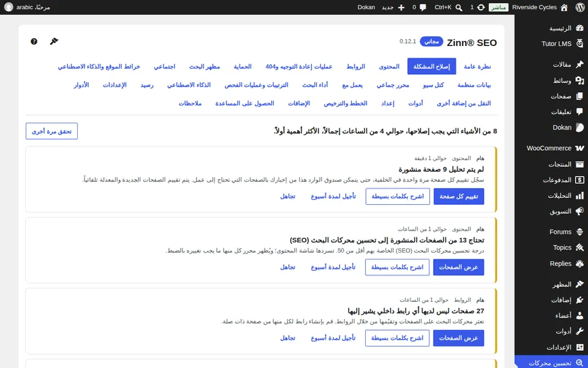
Task: Open the Dokan admin bar menu
Action: click(x=366, y=7)
